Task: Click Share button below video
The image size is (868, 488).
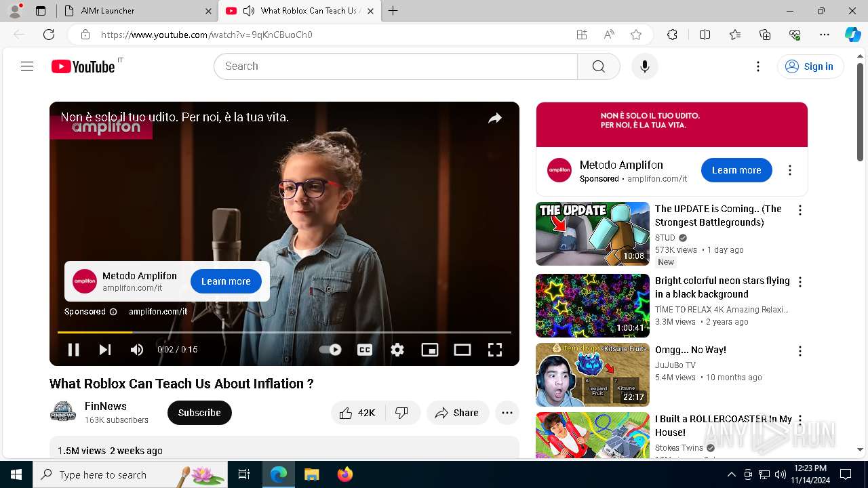Action: click(x=458, y=413)
